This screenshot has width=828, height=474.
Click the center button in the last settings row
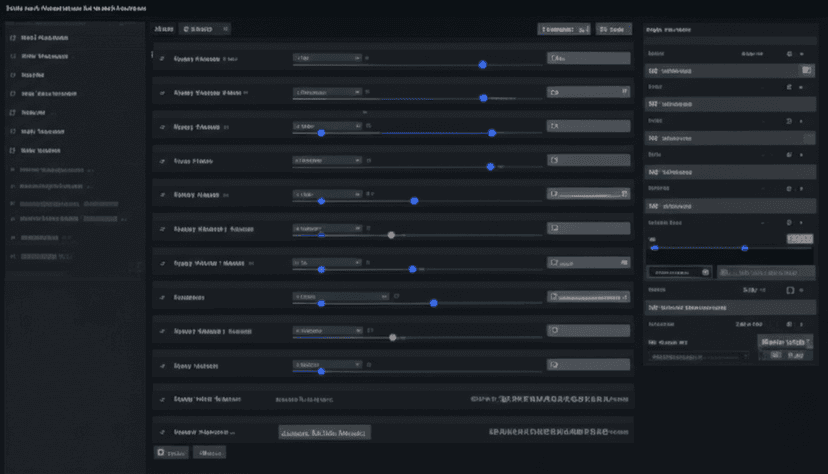[x=324, y=433]
